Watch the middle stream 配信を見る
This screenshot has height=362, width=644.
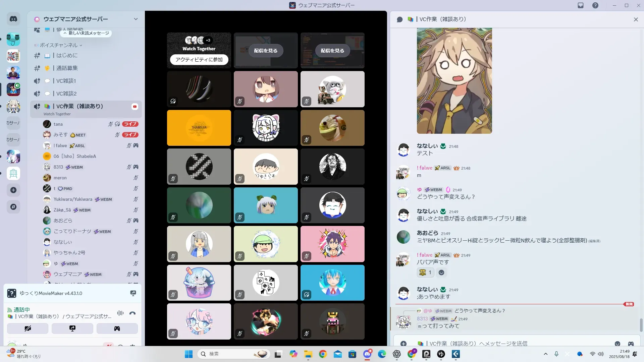click(266, 51)
